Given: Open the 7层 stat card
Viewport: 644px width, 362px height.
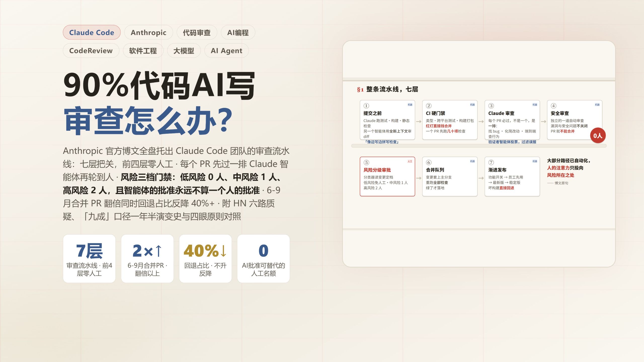Looking at the screenshot, I should [x=89, y=259].
